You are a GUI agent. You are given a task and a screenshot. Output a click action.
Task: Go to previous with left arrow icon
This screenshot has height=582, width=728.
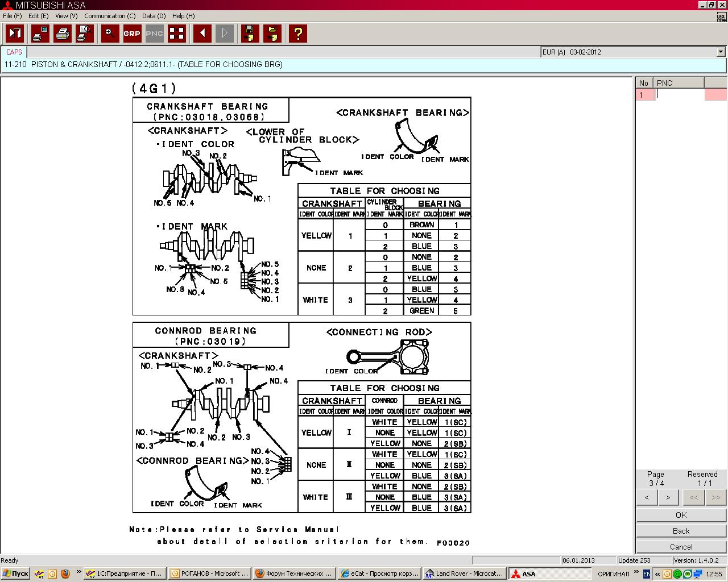tap(202, 34)
